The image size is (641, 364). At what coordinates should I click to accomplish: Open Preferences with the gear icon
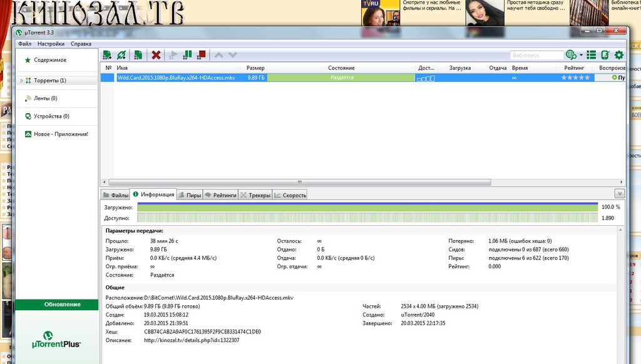click(x=619, y=55)
